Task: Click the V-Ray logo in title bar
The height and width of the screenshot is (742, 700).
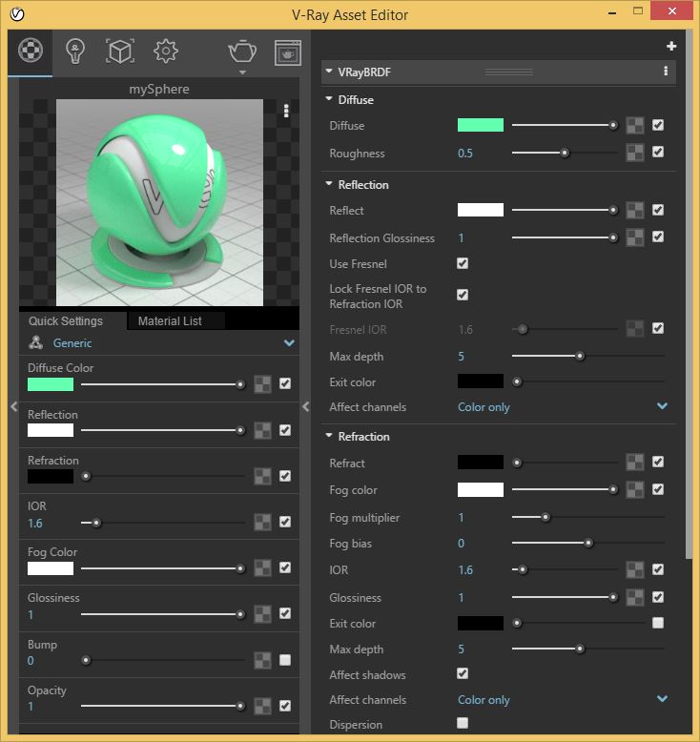Action: pyautogui.click(x=17, y=14)
